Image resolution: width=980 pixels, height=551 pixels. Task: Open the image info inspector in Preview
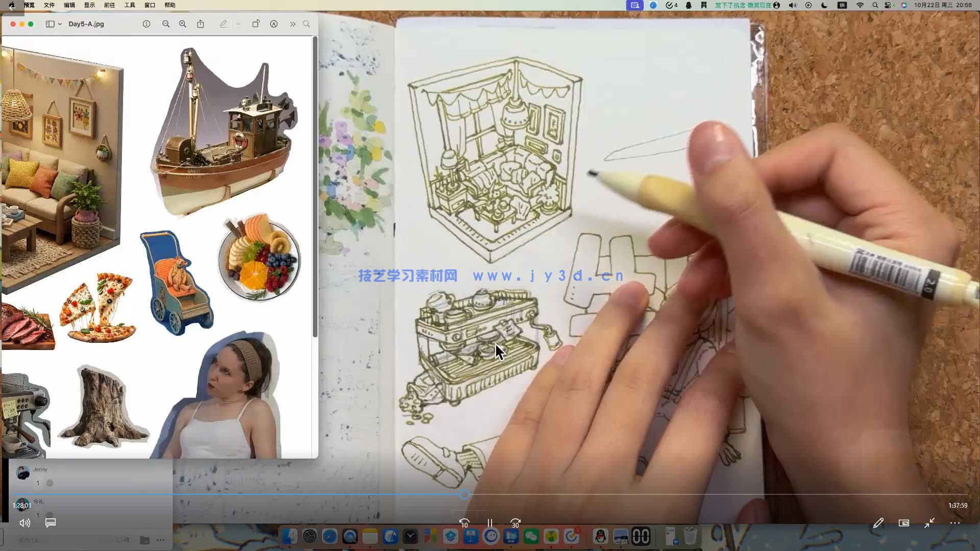(x=146, y=24)
